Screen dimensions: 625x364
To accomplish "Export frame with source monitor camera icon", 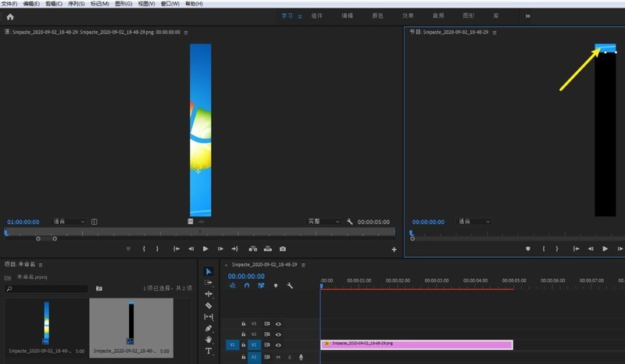I will pyautogui.click(x=282, y=248).
